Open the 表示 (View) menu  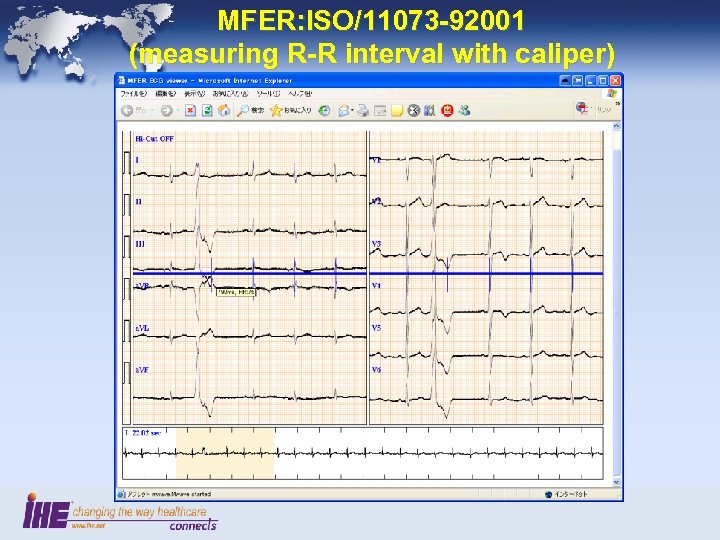(x=195, y=94)
